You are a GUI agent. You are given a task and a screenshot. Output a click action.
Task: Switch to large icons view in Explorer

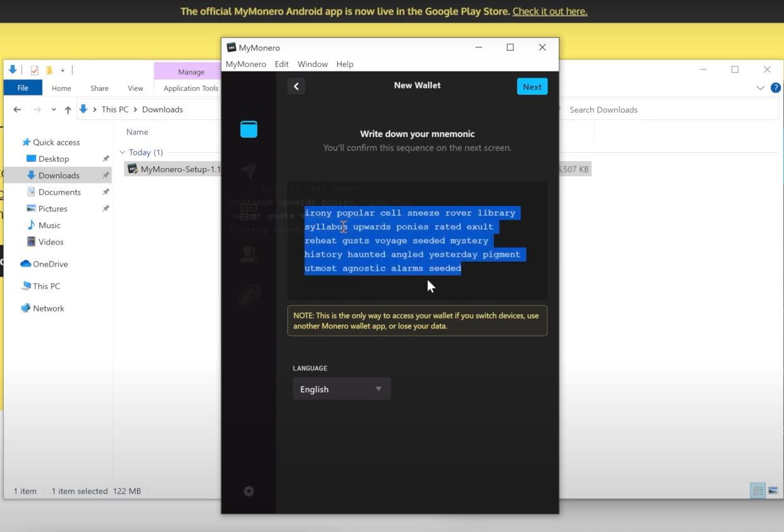(x=773, y=490)
